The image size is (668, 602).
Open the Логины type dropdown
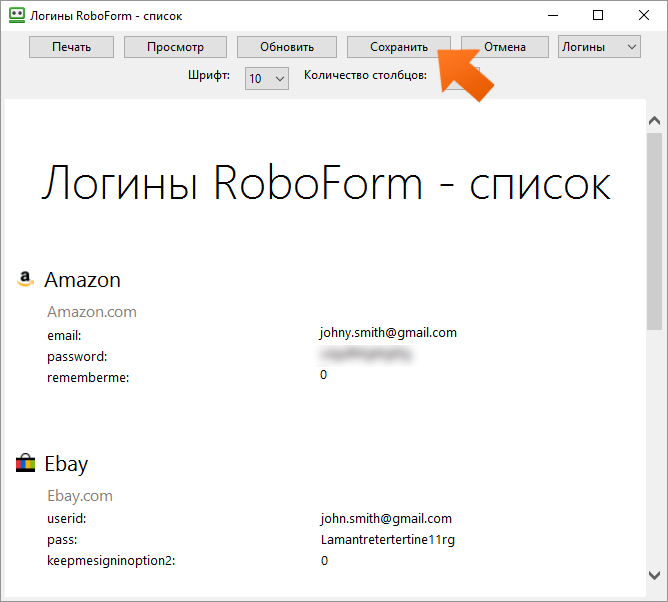coord(599,46)
